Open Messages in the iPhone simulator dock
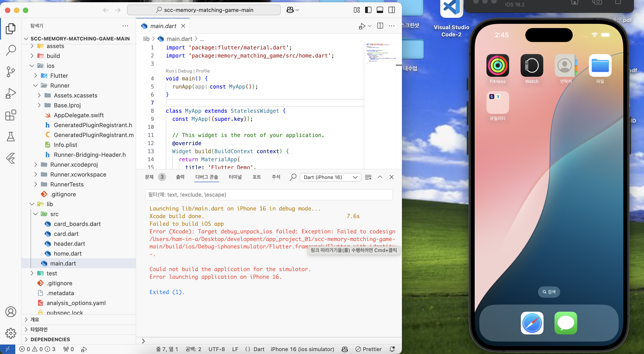 [x=565, y=323]
